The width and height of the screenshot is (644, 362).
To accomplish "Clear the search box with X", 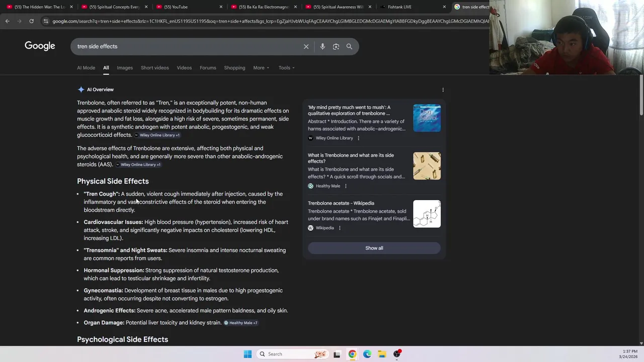I will (306, 46).
